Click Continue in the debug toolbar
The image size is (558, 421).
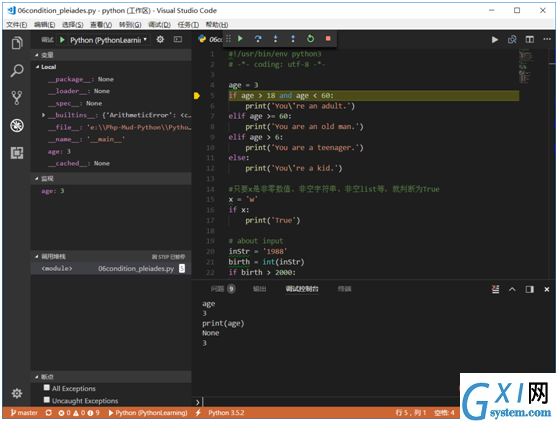point(240,38)
